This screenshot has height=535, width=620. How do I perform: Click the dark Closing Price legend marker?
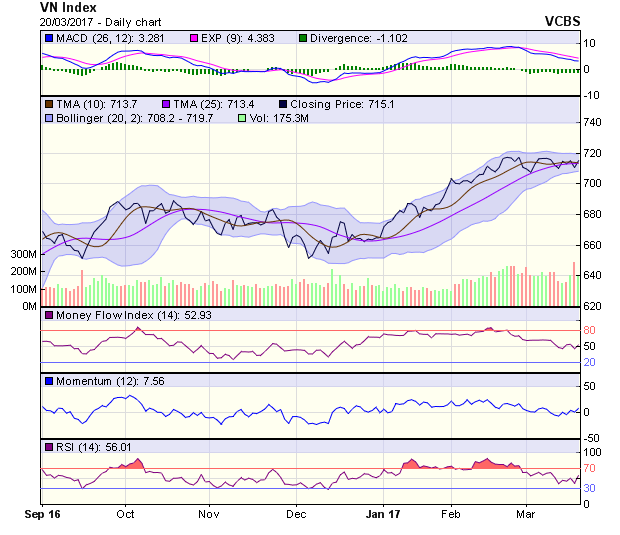pos(284,103)
